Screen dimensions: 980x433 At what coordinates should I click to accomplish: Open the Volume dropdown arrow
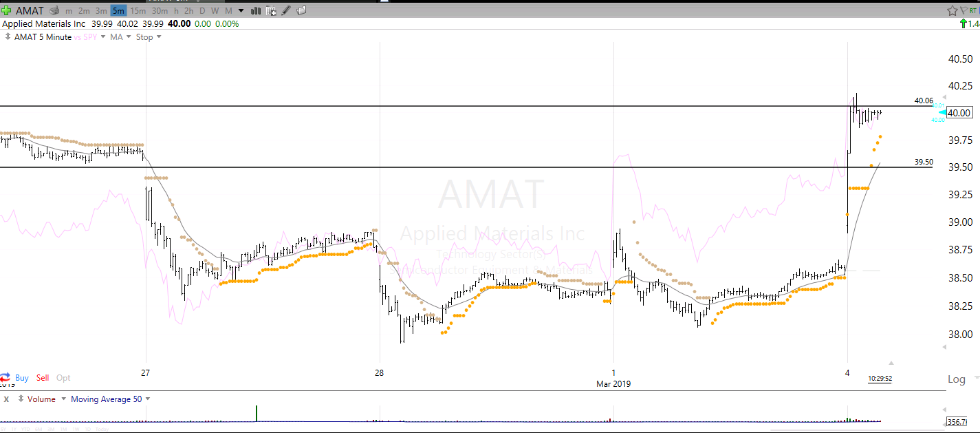point(63,399)
